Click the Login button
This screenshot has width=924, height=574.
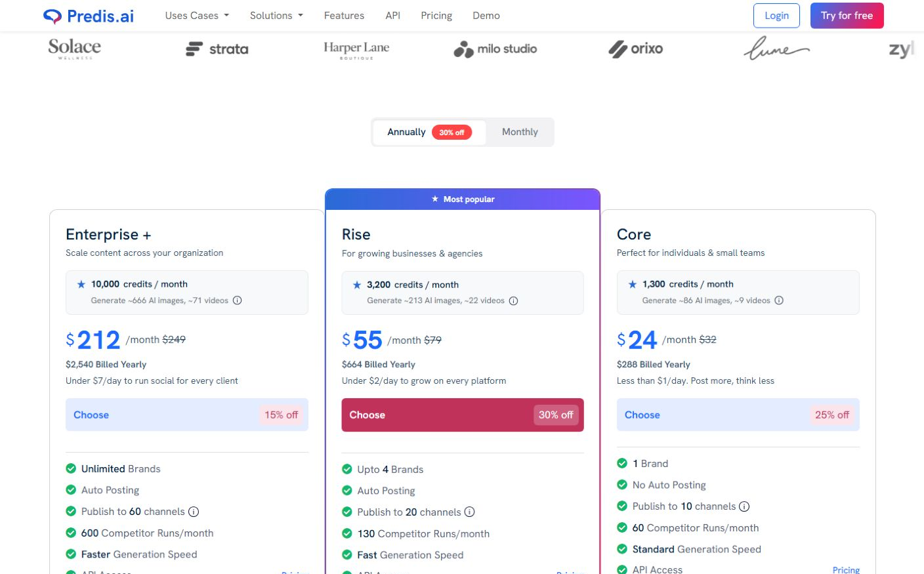(x=776, y=16)
